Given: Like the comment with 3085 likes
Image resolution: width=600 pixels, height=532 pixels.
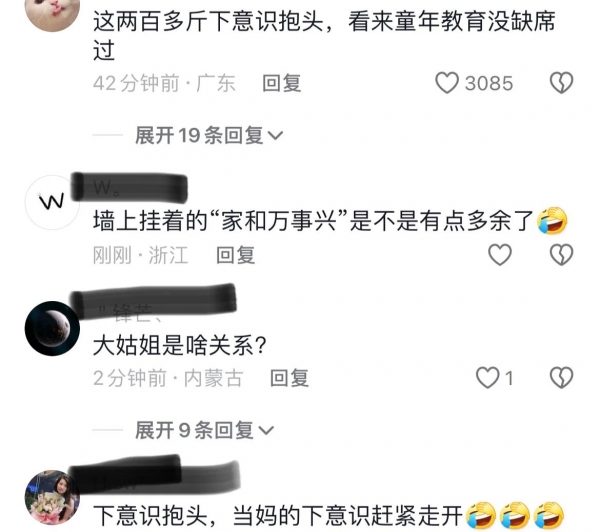Looking at the screenshot, I should coord(447,83).
